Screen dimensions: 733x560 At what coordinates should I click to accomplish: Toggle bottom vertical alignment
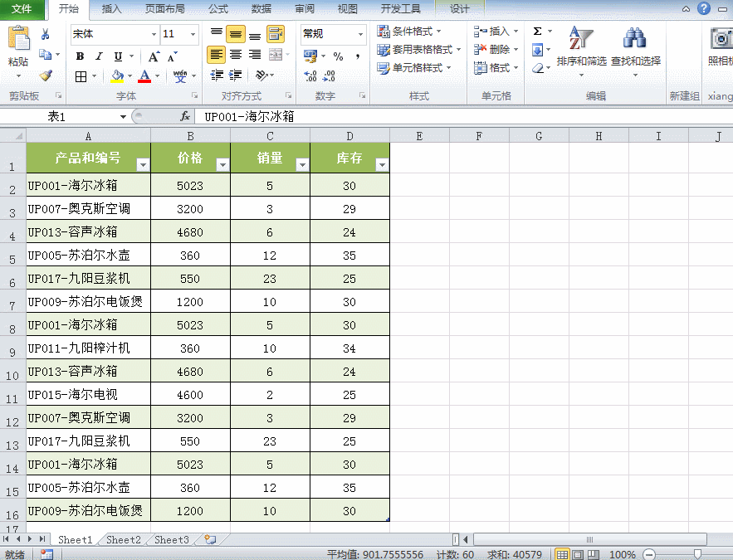pyautogui.click(x=255, y=34)
